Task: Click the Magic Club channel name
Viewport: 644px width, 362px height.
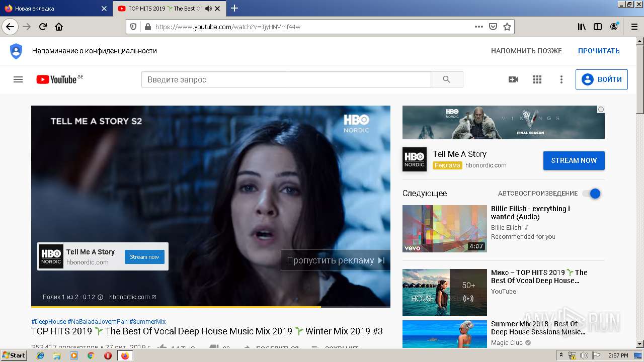Action: point(507,343)
